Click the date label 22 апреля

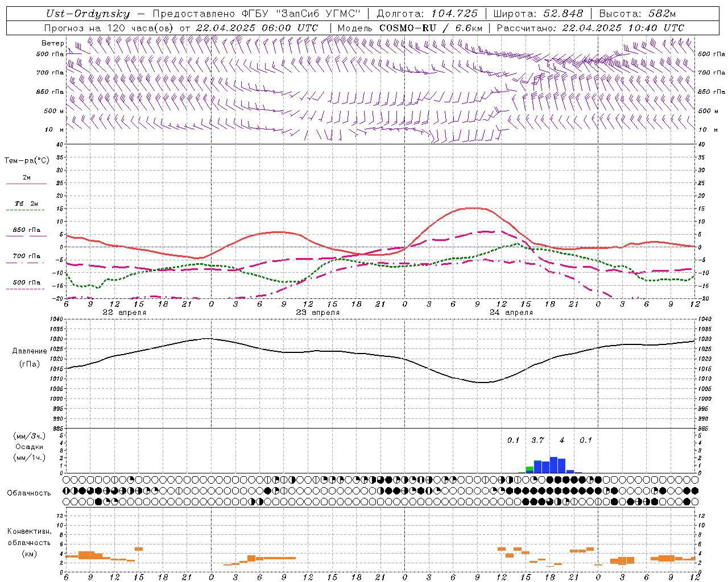point(124,313)
